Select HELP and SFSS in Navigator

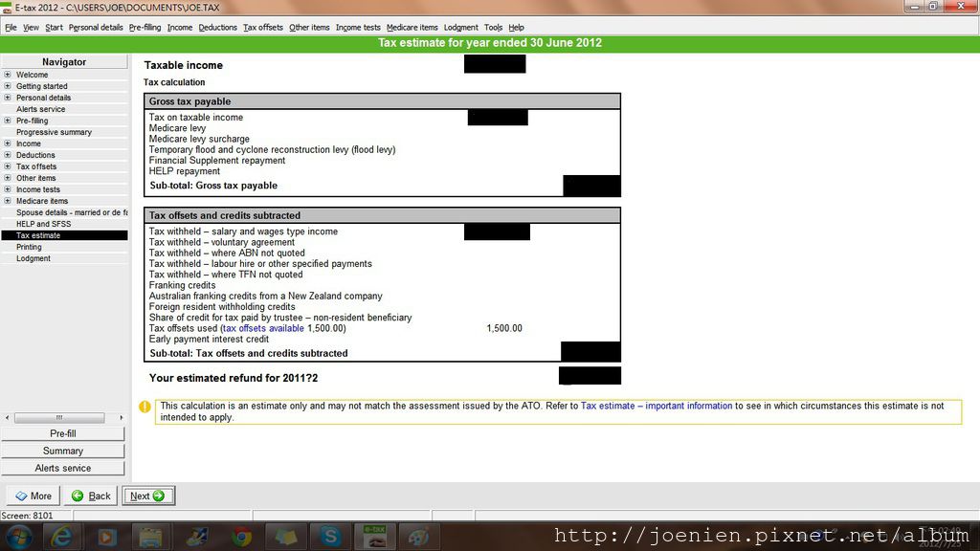(43, 224)
